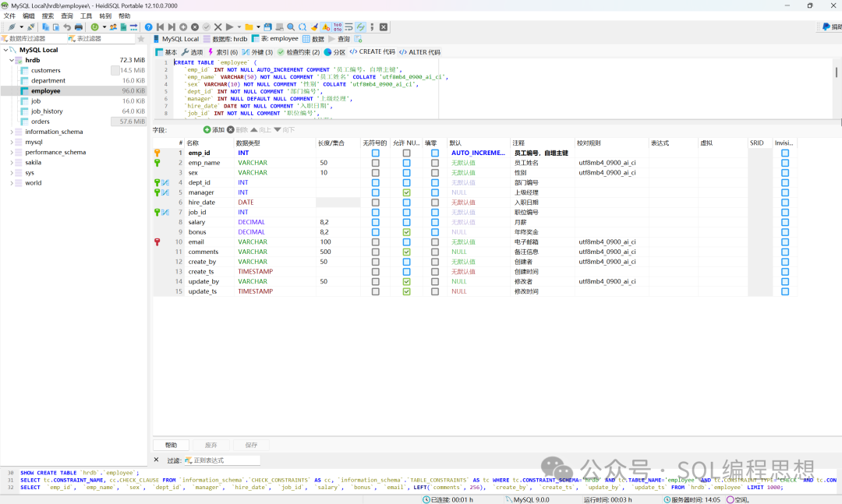Open the user manager icon

point(114,26)
